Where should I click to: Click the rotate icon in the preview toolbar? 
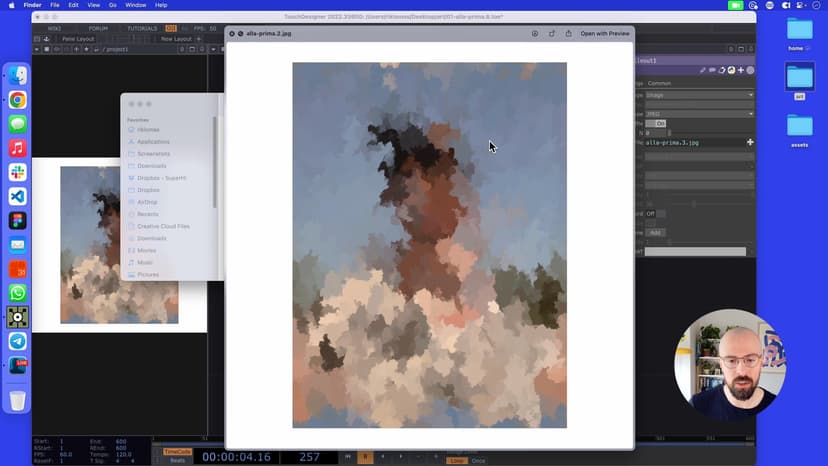point(552,33)
